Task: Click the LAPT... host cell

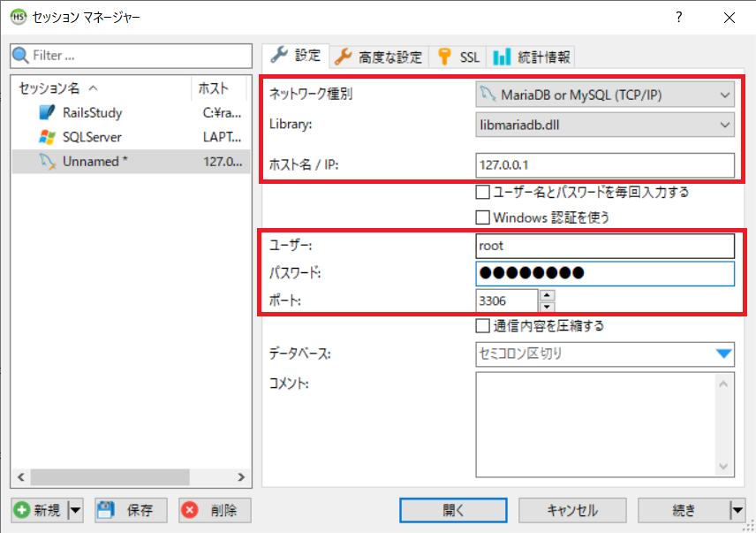Action: (222, 137)
